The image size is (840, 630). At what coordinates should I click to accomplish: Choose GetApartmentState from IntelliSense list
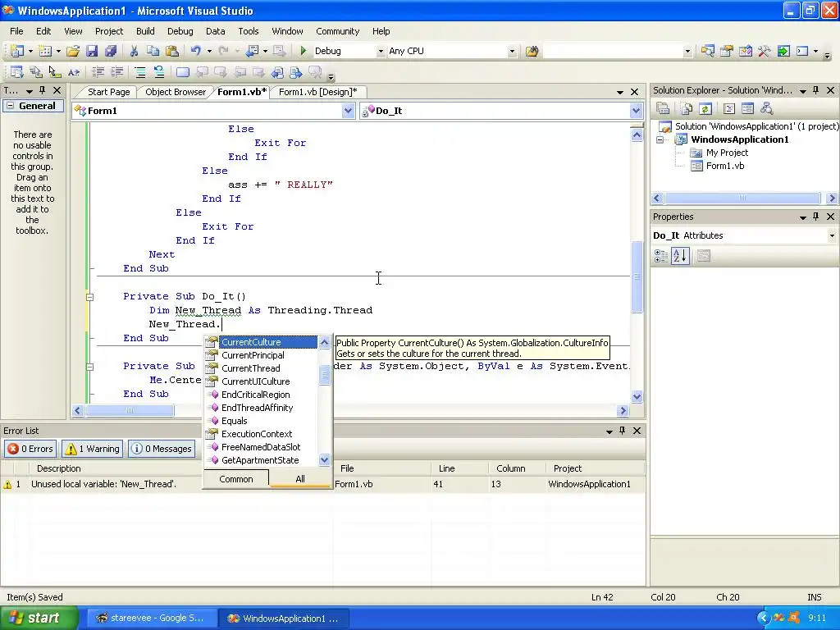(x=262, y=460)
